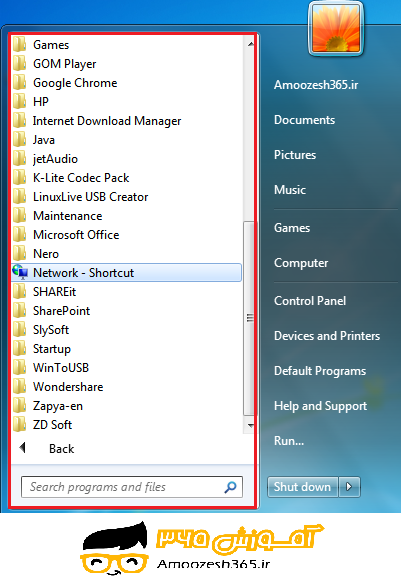Click the magnifier search icon
The width and height of the screenshot is (401, 588).
point(230,487)
